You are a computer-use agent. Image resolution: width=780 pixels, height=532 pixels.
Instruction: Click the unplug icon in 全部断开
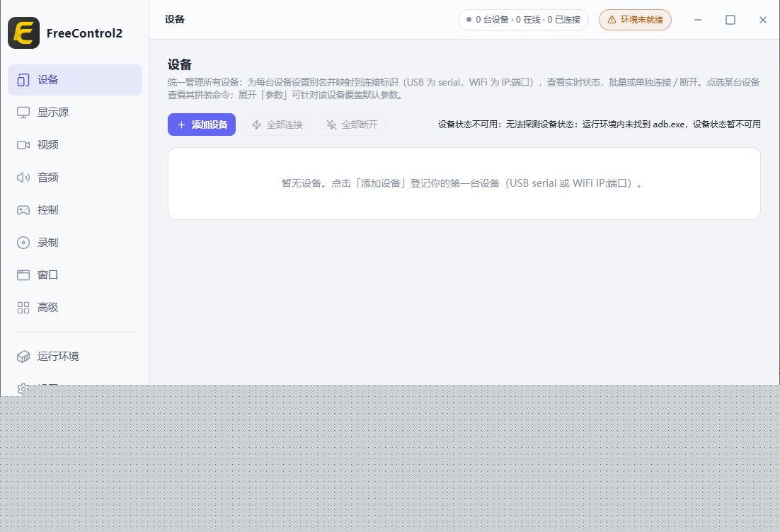point(331,125)
